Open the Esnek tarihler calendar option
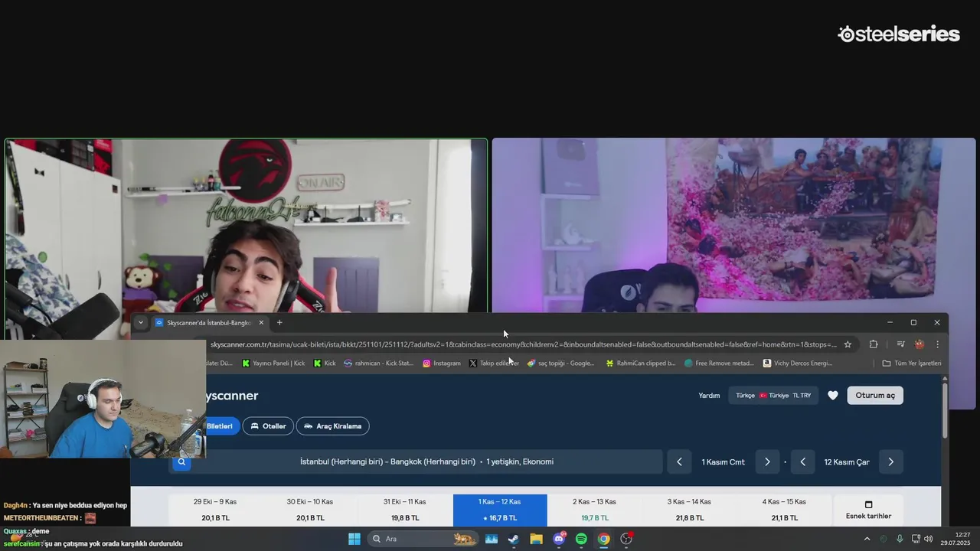 pos(868,510)
